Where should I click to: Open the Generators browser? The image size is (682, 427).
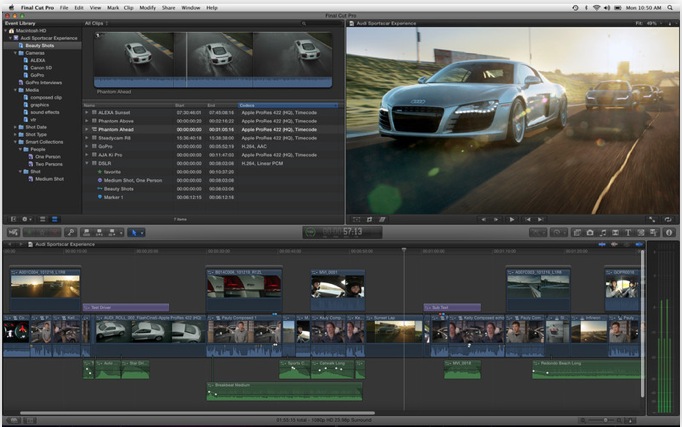[641, 233]
